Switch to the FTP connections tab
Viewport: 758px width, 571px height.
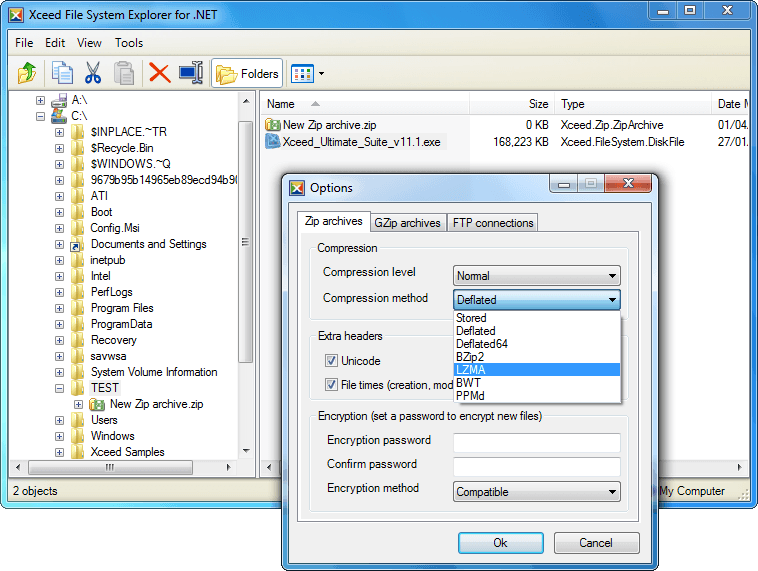(x=493, y=223)
